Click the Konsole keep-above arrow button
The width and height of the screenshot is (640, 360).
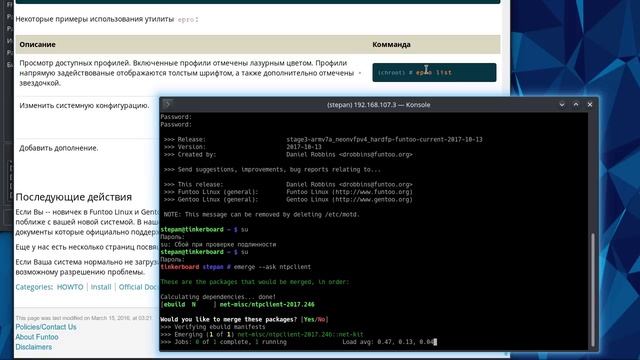(576, 105)
